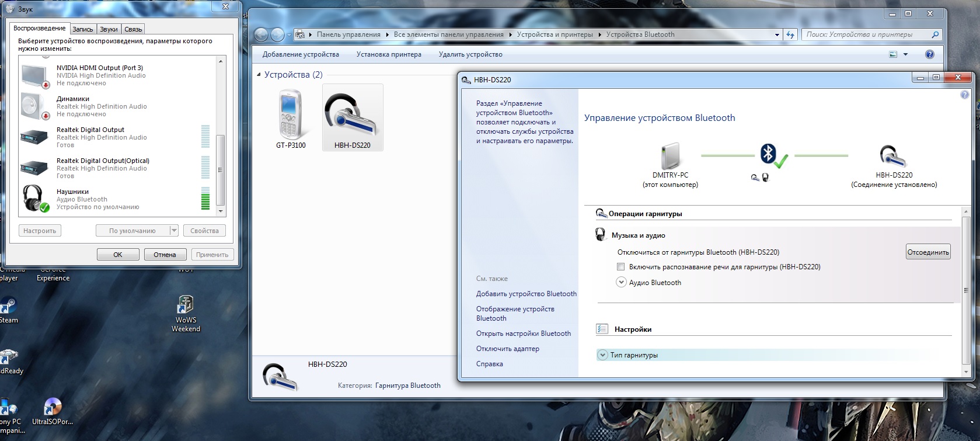
Task: Switch to the Звуки tab
Action: pos(109,29)
